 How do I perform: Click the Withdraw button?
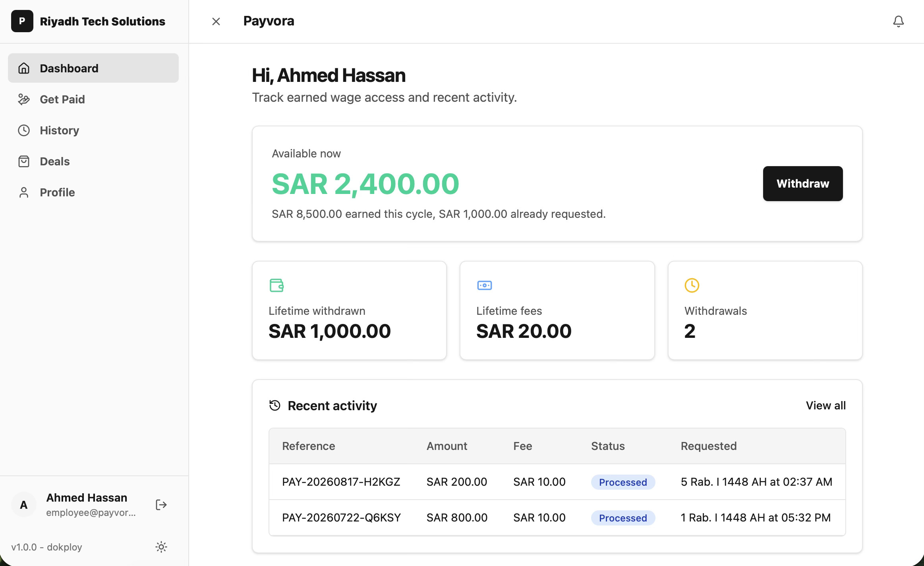tap(802, 183)
